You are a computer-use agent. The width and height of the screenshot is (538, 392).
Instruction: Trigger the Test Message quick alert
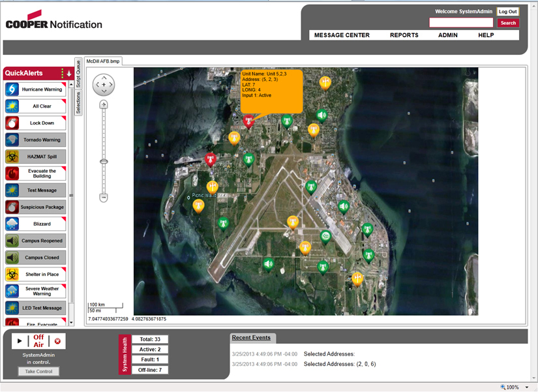coord(35,190)
